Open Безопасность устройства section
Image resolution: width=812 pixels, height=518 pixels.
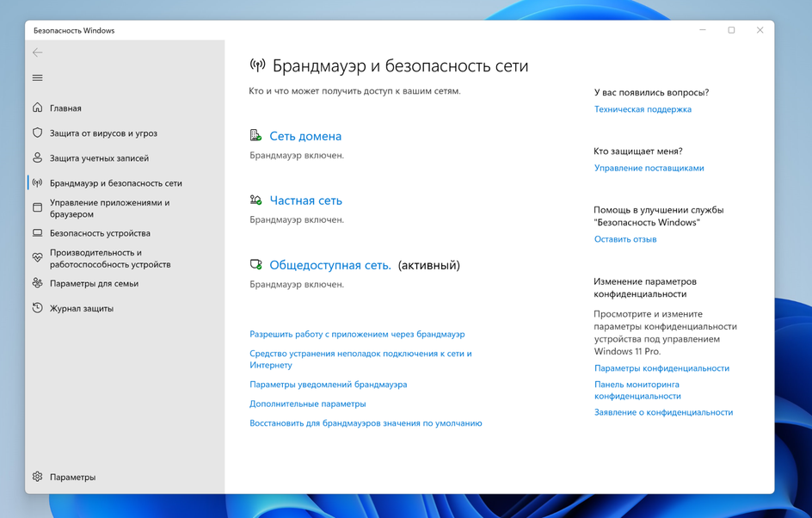coord(100,233)
